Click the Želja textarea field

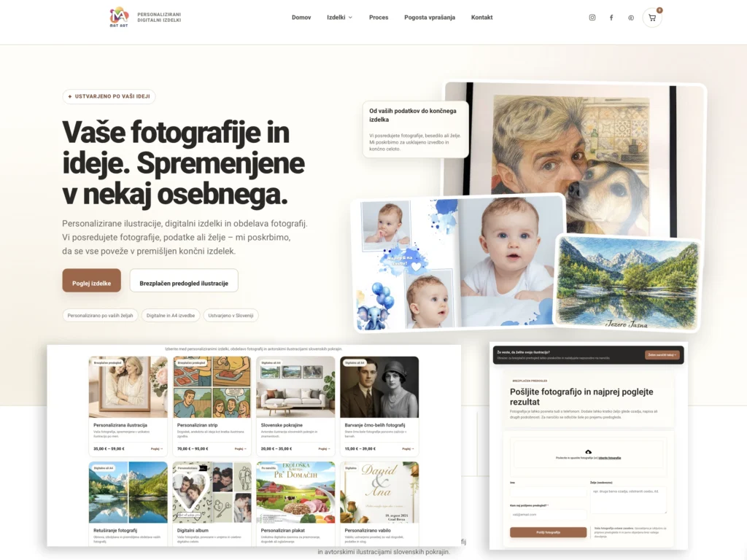pos(628,500)
